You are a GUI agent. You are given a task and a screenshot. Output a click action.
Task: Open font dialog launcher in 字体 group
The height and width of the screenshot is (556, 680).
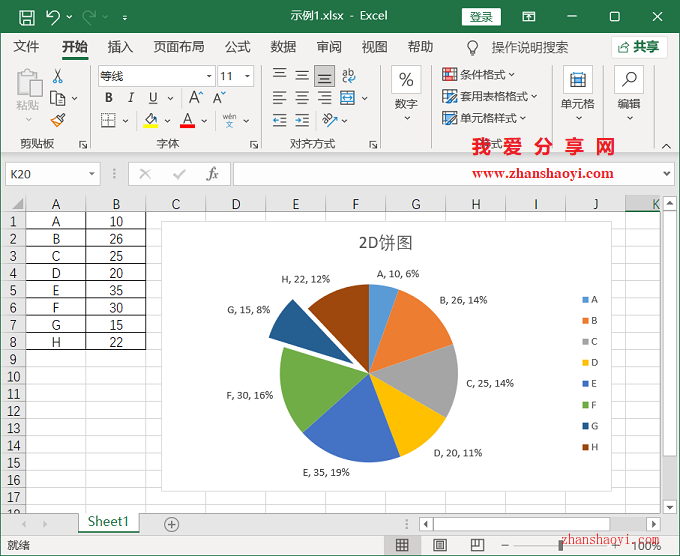(254, 144)
